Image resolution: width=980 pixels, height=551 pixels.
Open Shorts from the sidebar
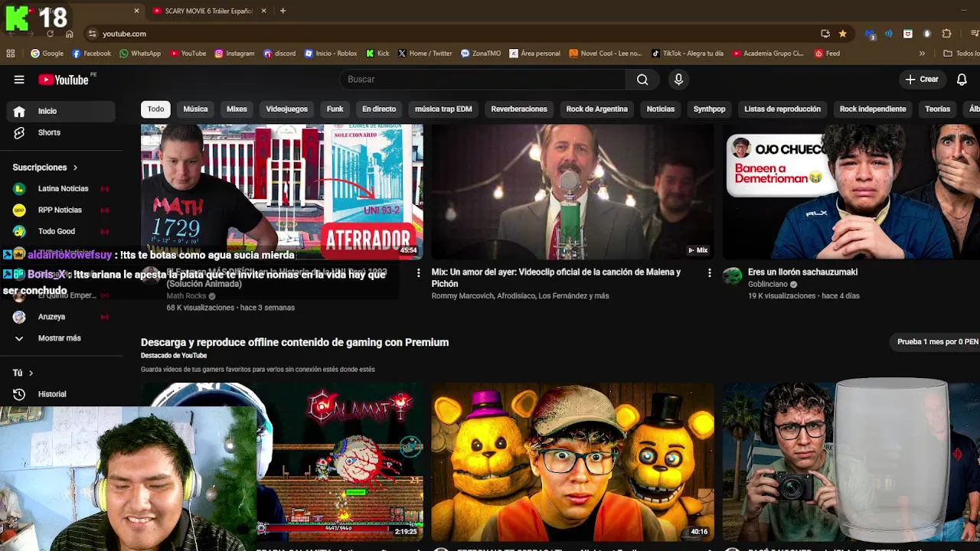pyautogui.click(x=61, y=132)
